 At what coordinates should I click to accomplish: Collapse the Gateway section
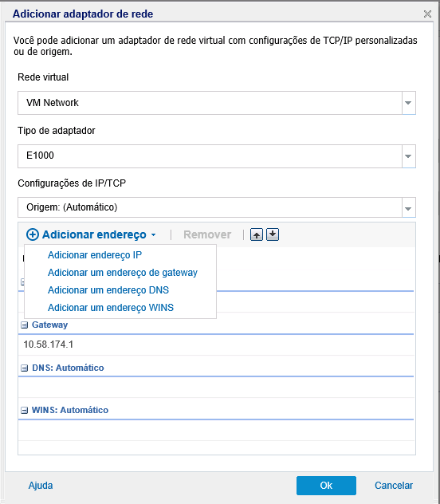[24, 325]
